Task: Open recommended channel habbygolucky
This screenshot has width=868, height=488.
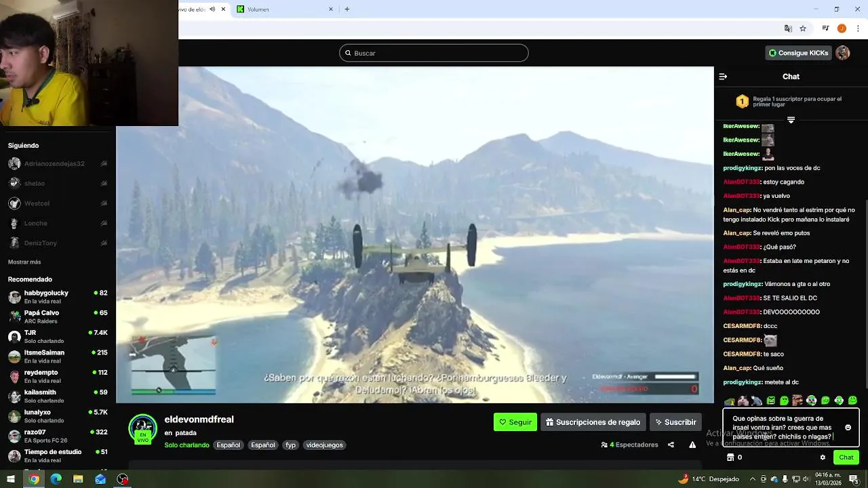Action: click(57, 297)
